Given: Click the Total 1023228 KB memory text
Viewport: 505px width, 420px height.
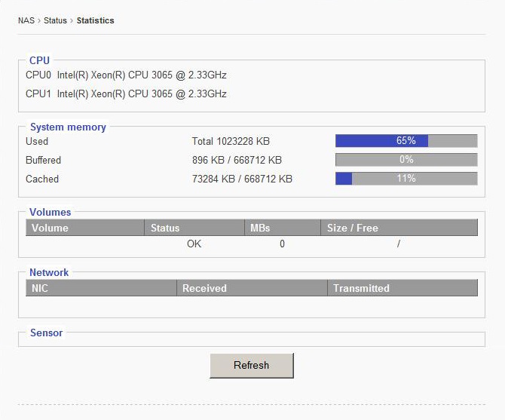Looking at the screenshot, I should click(231, 141).
